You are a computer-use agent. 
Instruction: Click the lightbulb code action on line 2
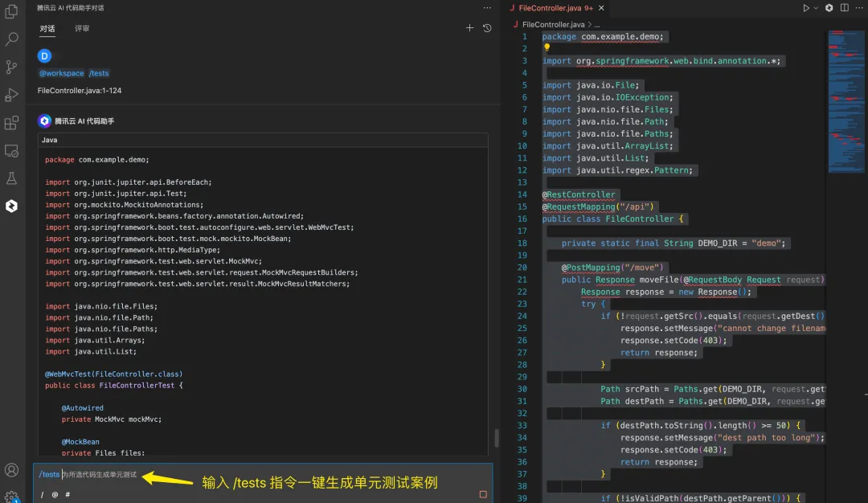point(547,48)
